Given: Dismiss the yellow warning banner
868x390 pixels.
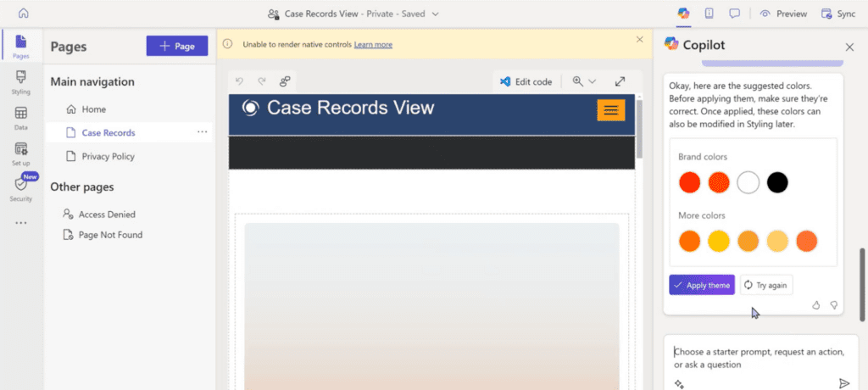Looking at the screenshot, I should [x=640, y=39].
